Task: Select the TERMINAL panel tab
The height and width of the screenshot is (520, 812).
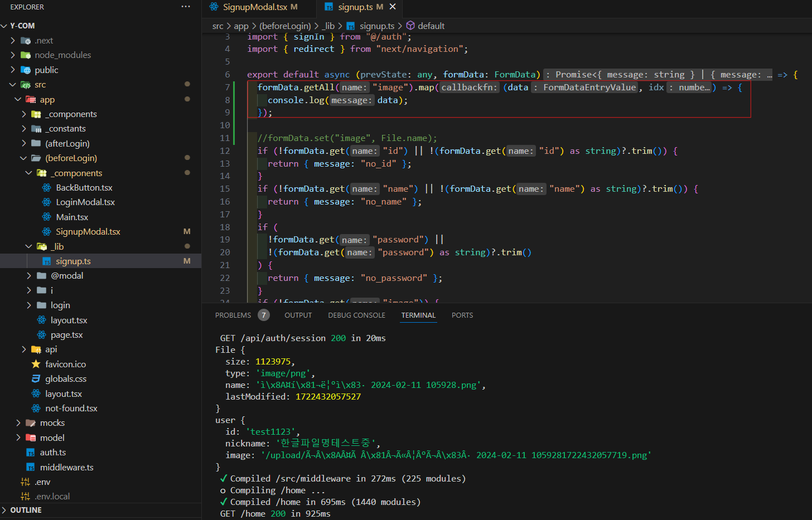Action: coord(418,315)
